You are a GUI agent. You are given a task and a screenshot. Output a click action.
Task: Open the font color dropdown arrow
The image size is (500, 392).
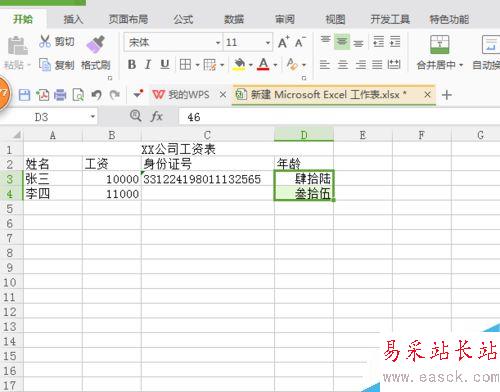275,65
